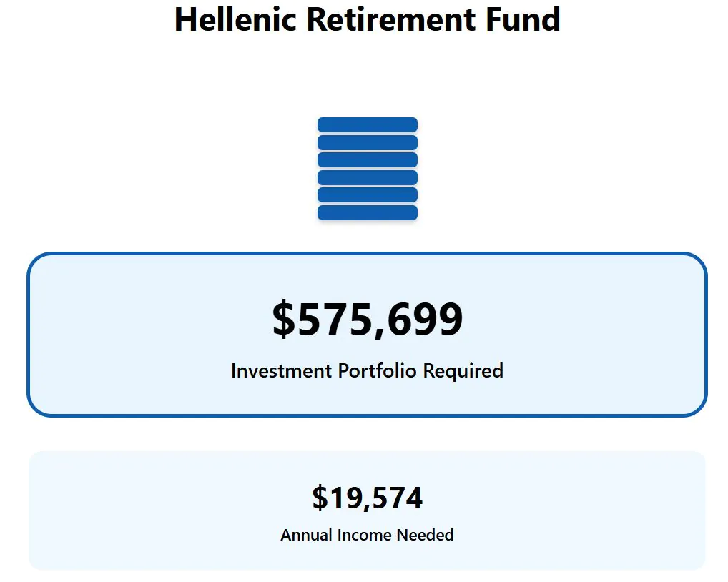
Task: Click the $575,699 portfolio amount
Action: [x=367, y=320]
